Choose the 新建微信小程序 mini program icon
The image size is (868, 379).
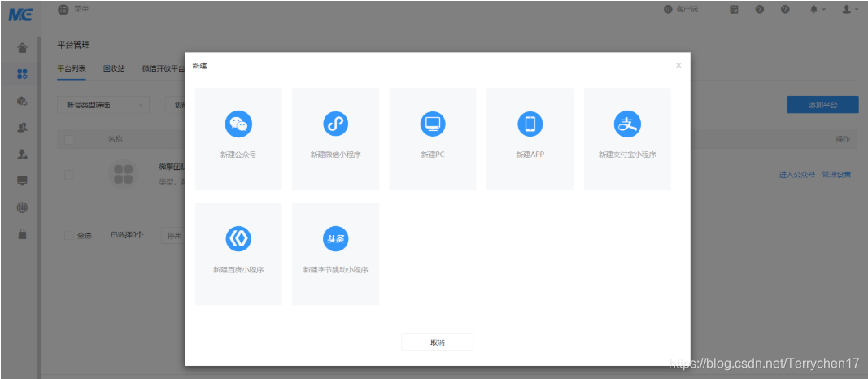coord(335,124)
